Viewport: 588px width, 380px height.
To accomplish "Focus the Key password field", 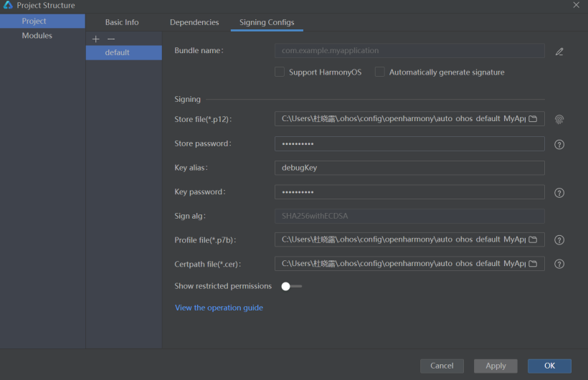I will (409, 192).
